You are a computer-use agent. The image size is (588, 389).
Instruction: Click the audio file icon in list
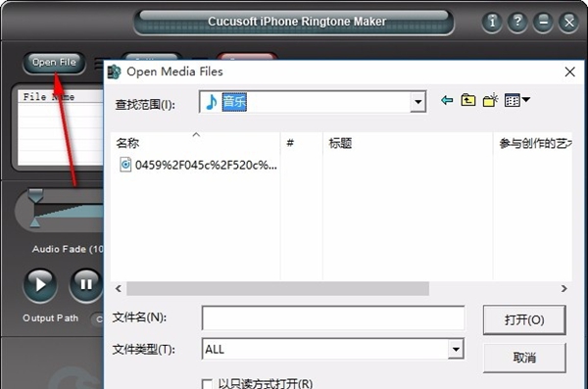click(x=125, y=165)
